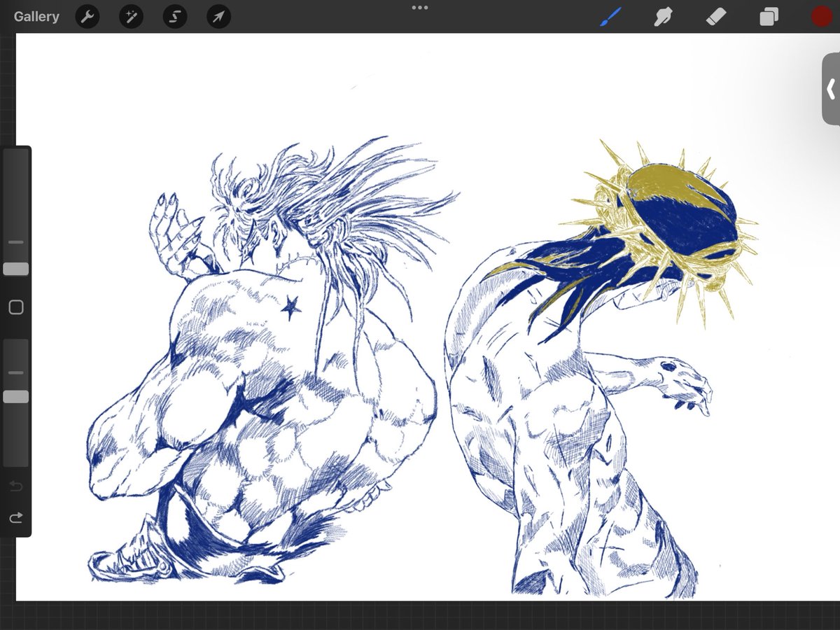
Task: Click the brush opacity slider handle
Action: (16, 397)
